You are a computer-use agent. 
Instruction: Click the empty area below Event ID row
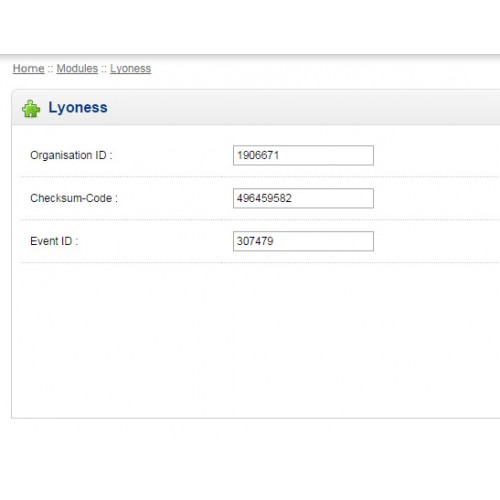click(256, 340)
